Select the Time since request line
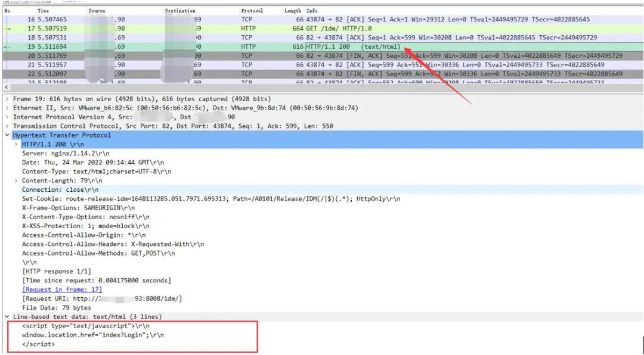 coord(97,281)
